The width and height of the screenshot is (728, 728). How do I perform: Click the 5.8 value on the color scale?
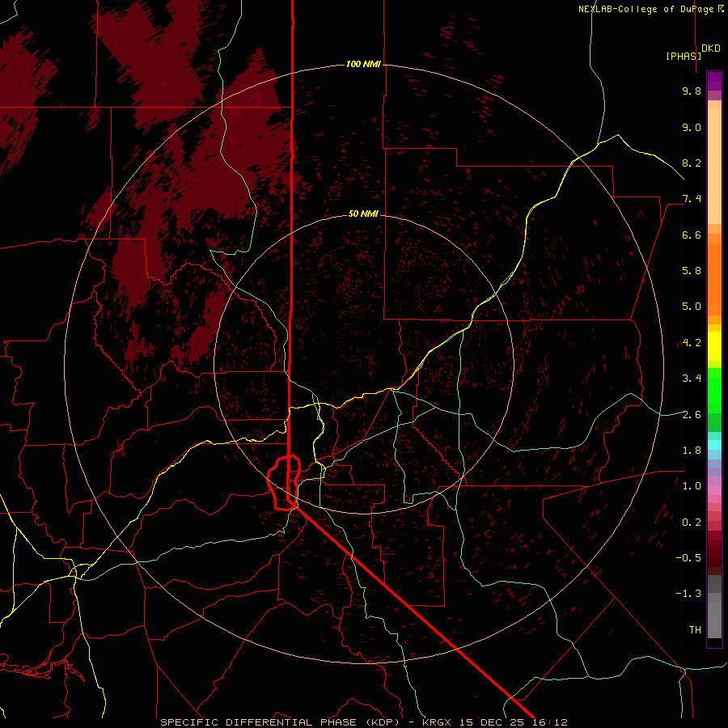[692, 271]
